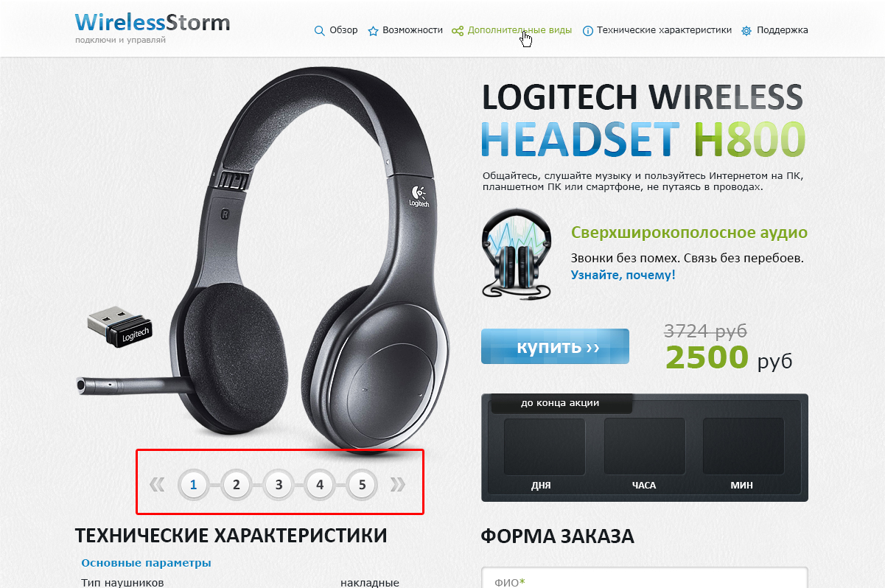This screenshot has height=588, width=885.
Task: Click the ФИО input field
Action: tap(644, 578)
